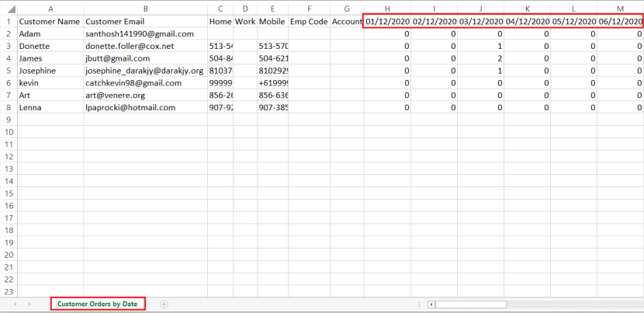Image resolution: width=644 pixels, height=313 pixels.
Task: Select the Customer Name header cell
Action: [x=50, y=22]
